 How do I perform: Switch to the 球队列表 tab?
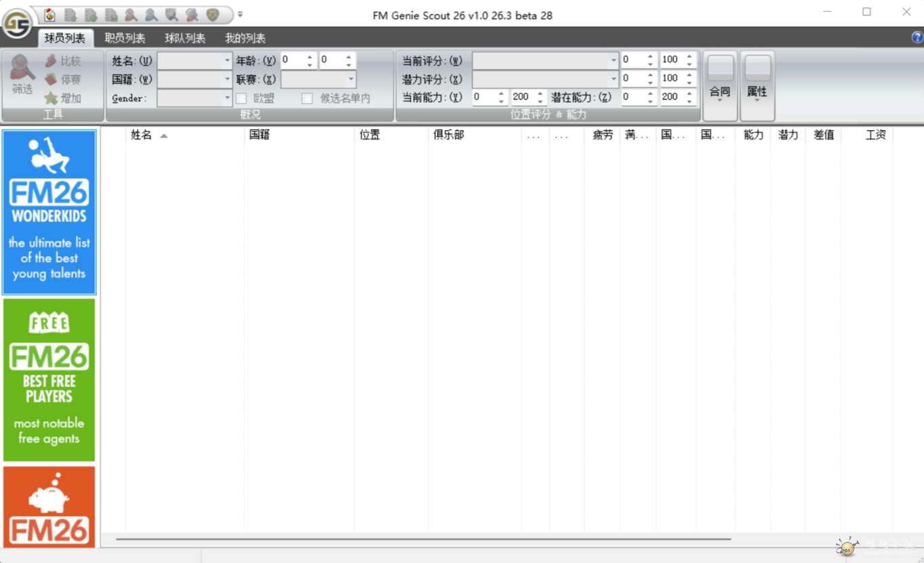[184, 38]
